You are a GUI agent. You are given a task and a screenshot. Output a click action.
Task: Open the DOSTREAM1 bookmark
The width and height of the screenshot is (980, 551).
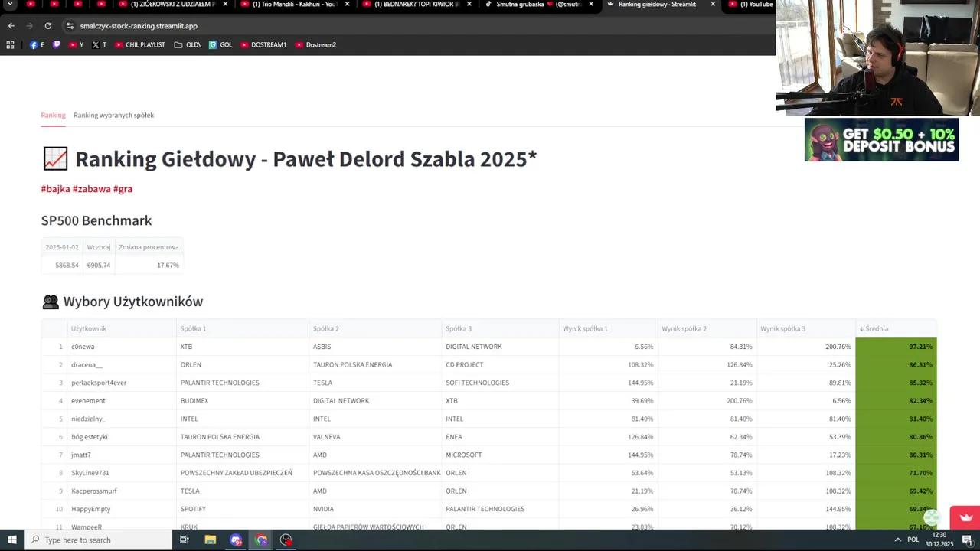click(263, 45)
